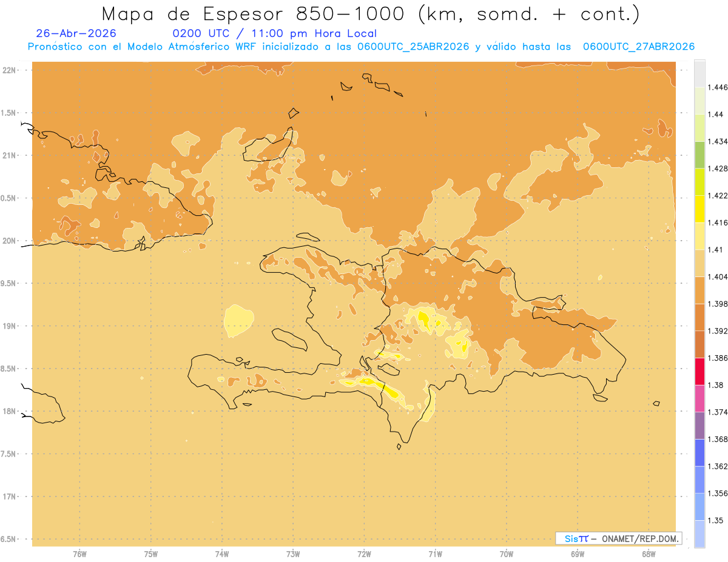728x562 pixels.
Task: Click the red 1.38 legend color swatch
Action: pos(699,372)
